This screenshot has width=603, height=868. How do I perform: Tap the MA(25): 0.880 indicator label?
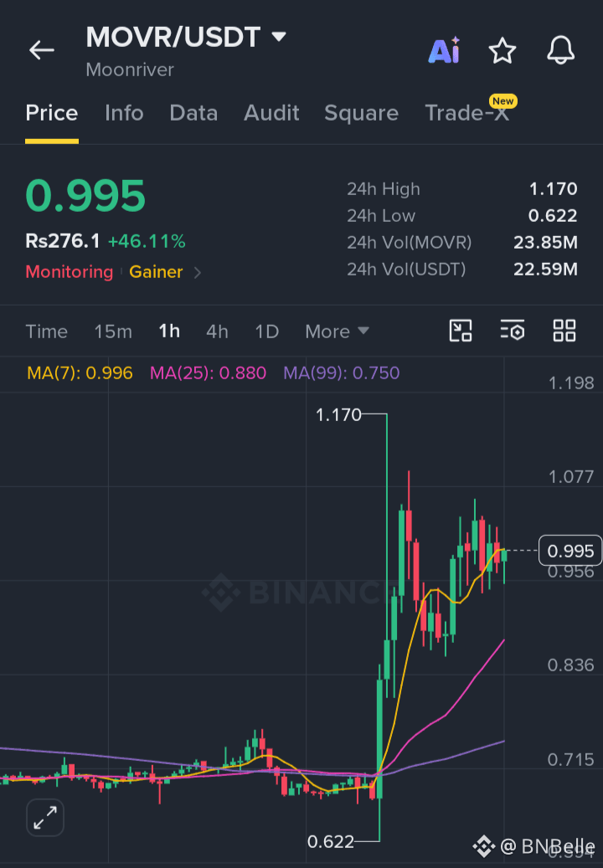point(209,373)
